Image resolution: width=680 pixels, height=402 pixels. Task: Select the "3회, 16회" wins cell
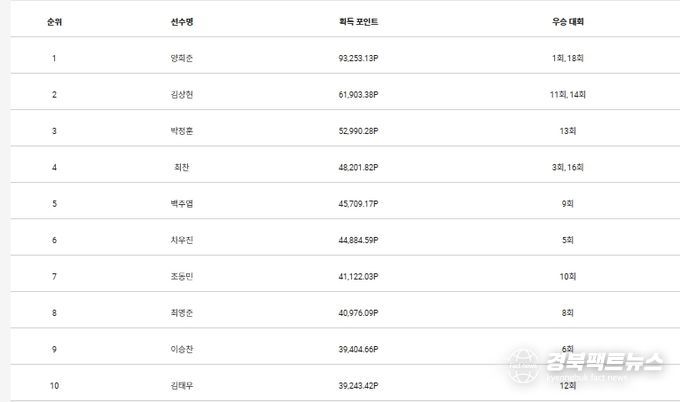567,167
